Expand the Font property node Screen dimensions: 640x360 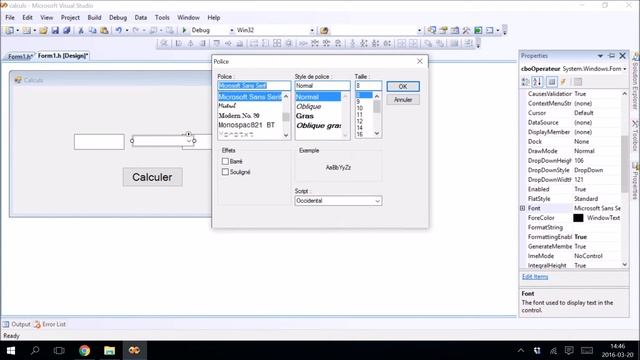coord(522,208)
